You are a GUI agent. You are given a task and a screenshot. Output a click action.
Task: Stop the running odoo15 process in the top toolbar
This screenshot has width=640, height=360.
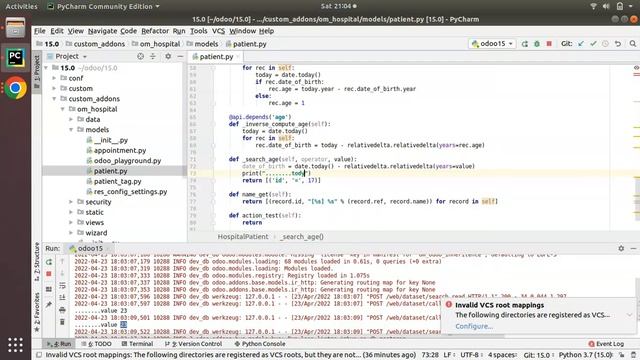click(x=549, y=44)
